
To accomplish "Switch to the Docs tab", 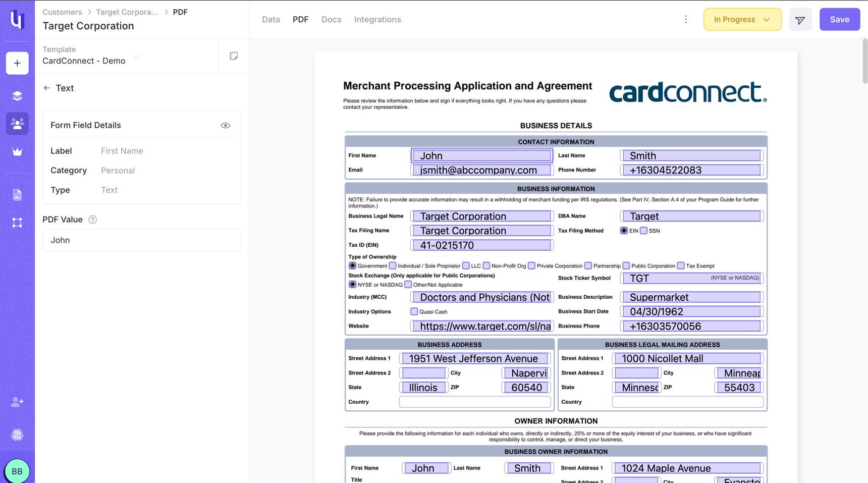I will [x=331, y=19].
